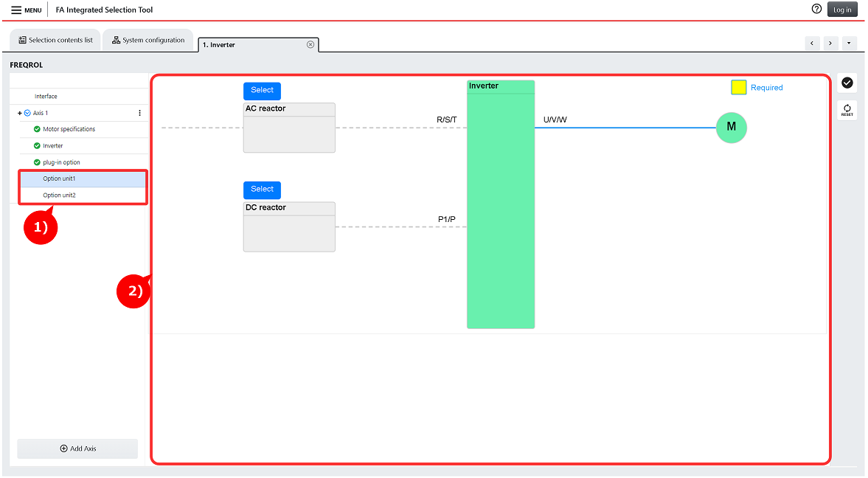The width and height of the screenshot is (868, 478).
Task: Click the DC reactor box
Action: coord(289,226)
